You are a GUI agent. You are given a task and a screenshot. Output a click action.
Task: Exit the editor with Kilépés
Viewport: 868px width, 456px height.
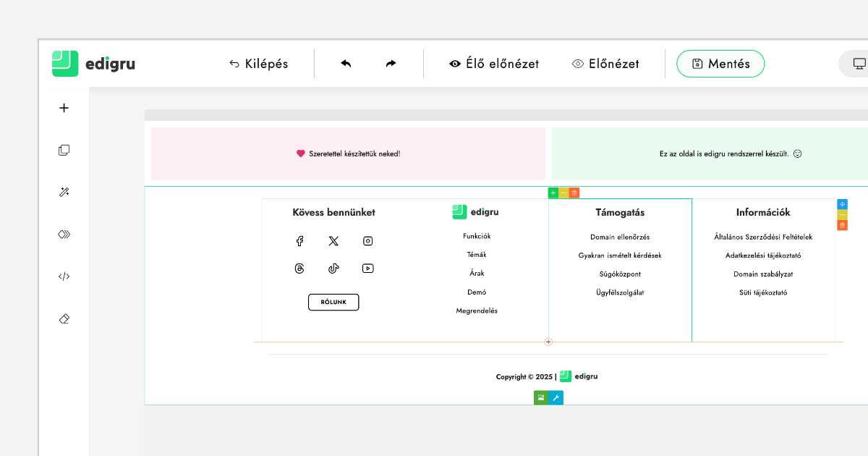[x=259, y=64]
